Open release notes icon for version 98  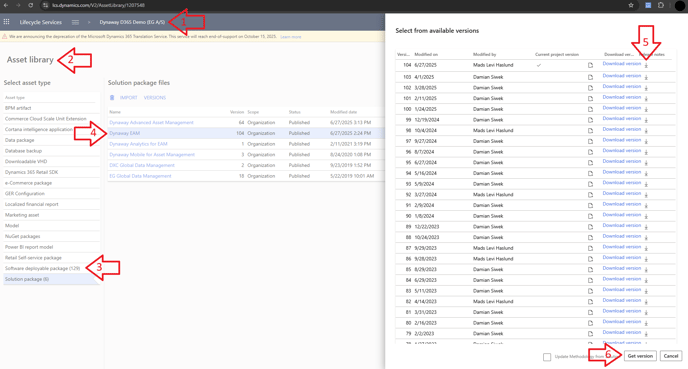tap(590, 130)
